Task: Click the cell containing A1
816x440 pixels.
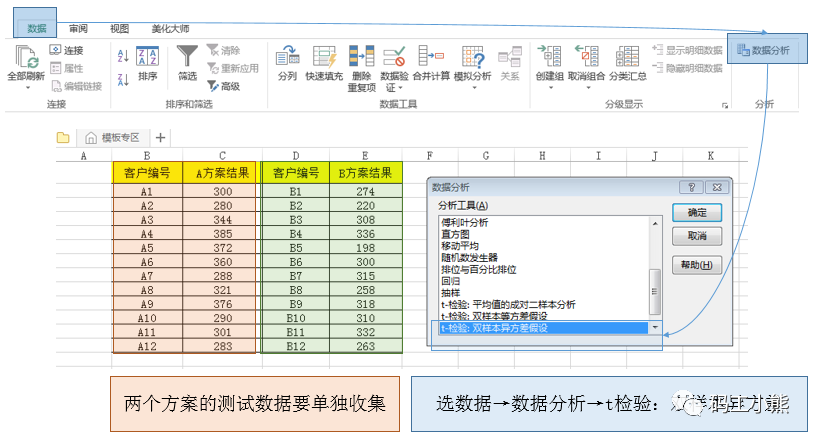Action: (x=147, y=192)
